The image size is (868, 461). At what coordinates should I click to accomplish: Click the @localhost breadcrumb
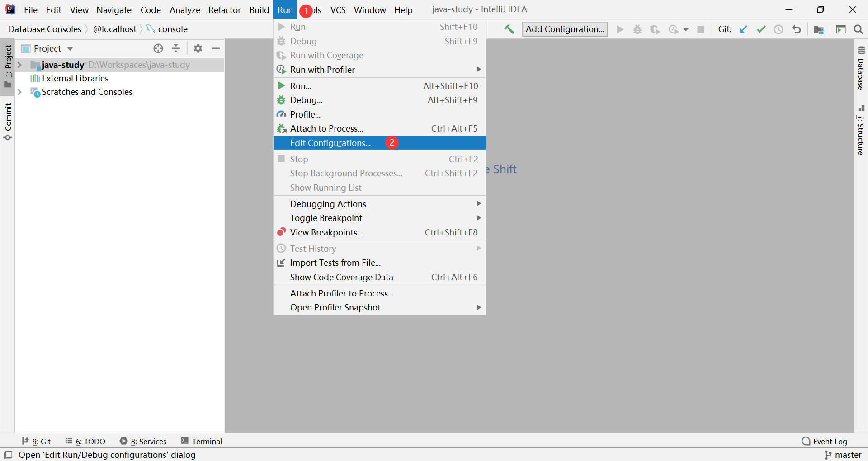115,29
